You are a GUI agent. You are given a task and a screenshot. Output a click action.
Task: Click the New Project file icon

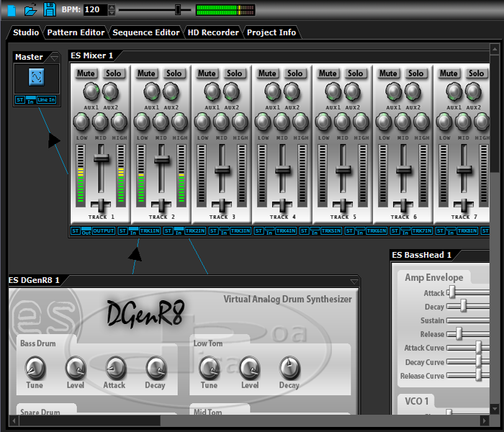(12, 10)
